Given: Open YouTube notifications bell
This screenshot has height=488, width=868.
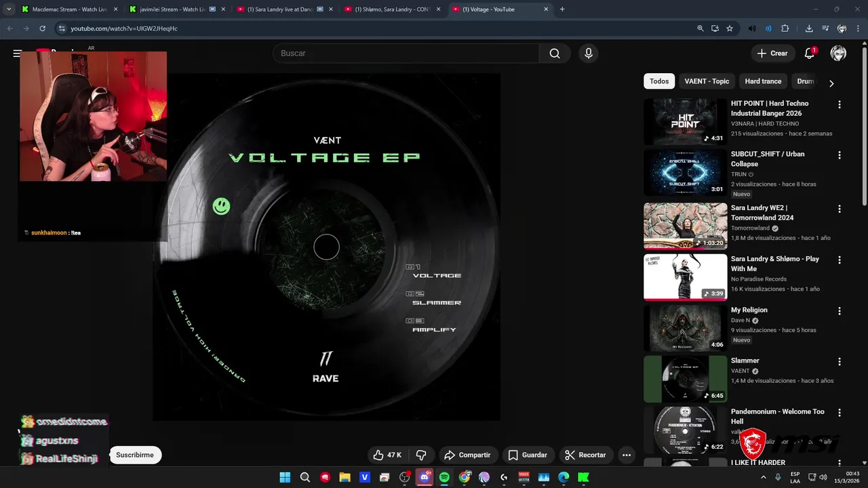Looking at the screenshot, I should click(x=810, y=54).
